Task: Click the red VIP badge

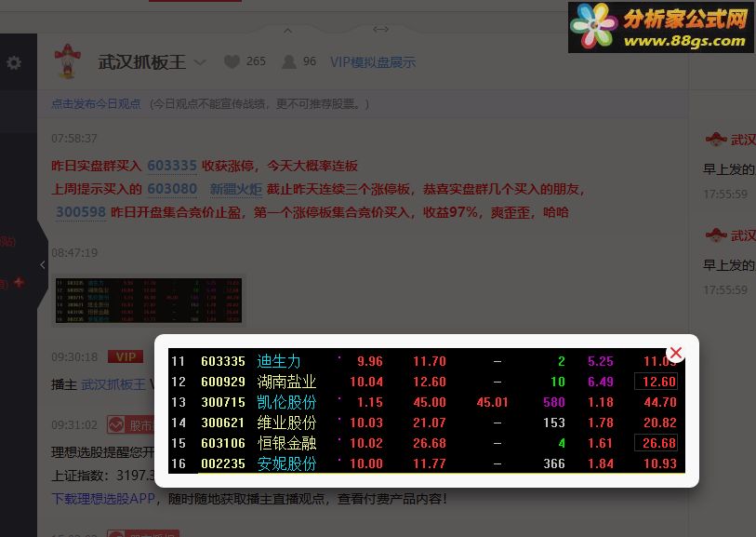Action: tap(126, 356)
